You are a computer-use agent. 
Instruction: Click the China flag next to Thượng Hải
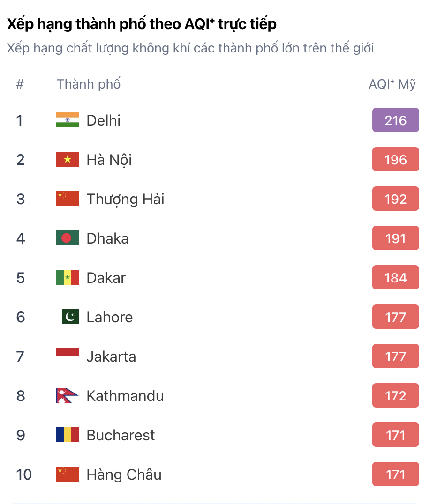[67, 198]
